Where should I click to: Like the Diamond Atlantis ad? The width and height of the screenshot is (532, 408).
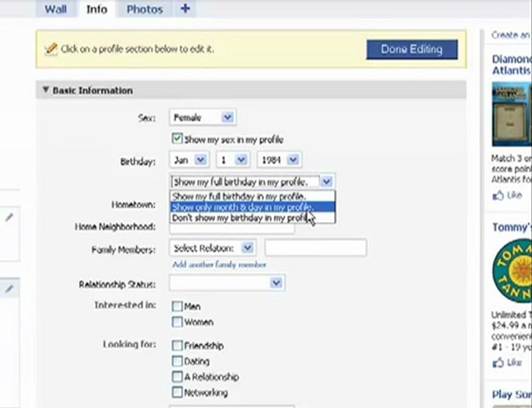pyautogui.click(x=507, y=195)
